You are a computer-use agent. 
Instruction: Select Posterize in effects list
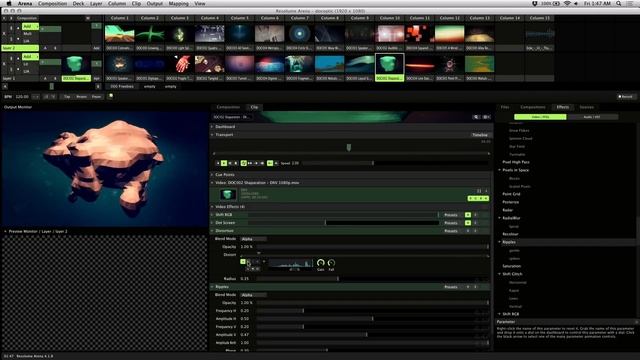[x=511, y=202]
